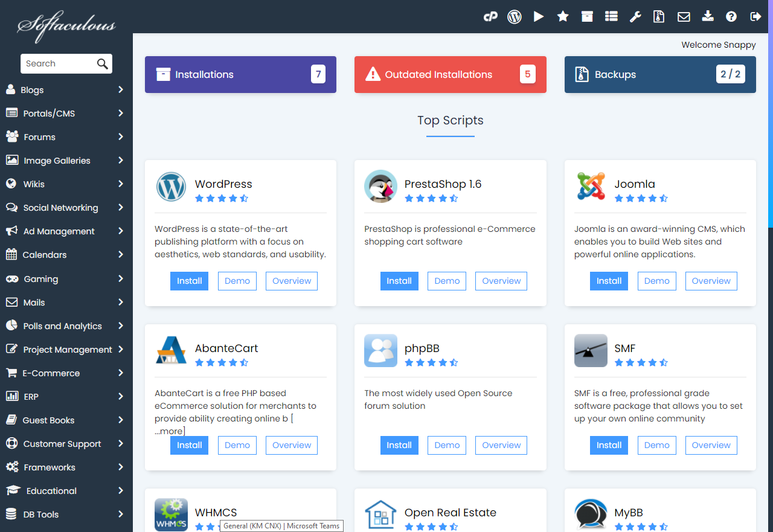
Task: Open Ratings via the star icon
Action: [562, 16]
